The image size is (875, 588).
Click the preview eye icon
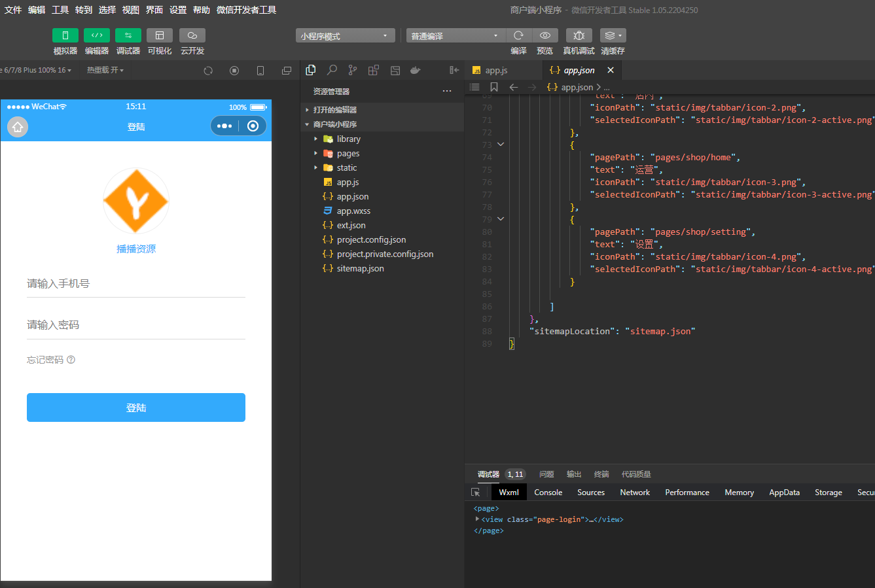545,35
